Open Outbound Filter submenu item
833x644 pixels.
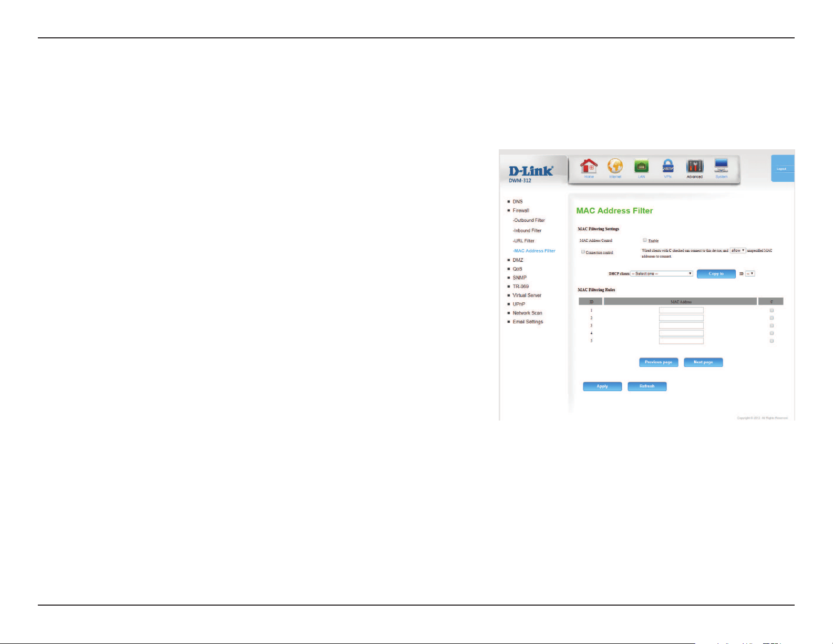[x=529, y=220]
